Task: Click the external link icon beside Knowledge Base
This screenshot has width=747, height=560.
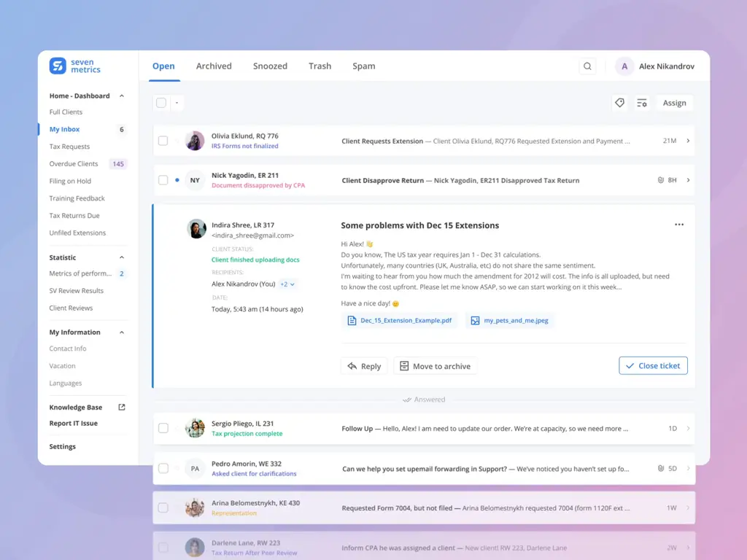Action: 122,408
